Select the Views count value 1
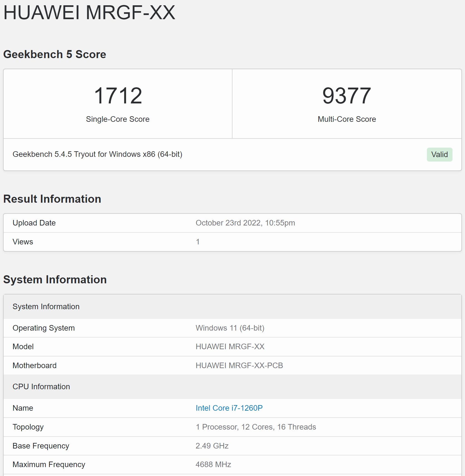This screenshot has width=465, height=476. [198, 242]
